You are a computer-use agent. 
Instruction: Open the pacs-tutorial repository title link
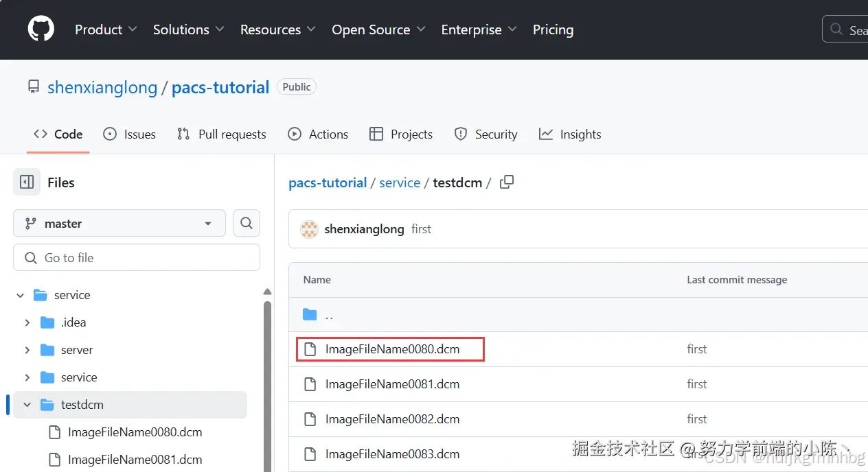tap(220, 87)
